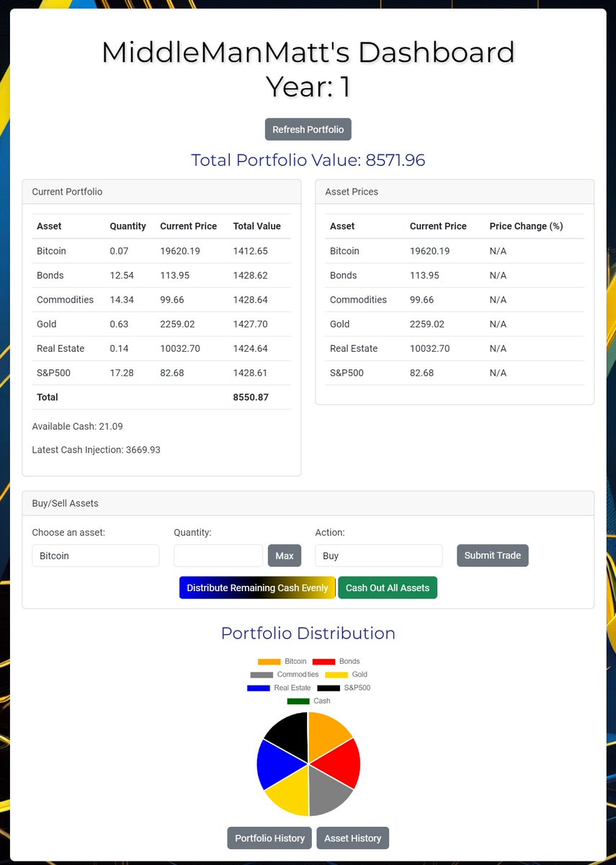The width and height of the screenshot is (616, 865).
Task: Click Portfolio Distribution heading
Action: pos(308,634)
